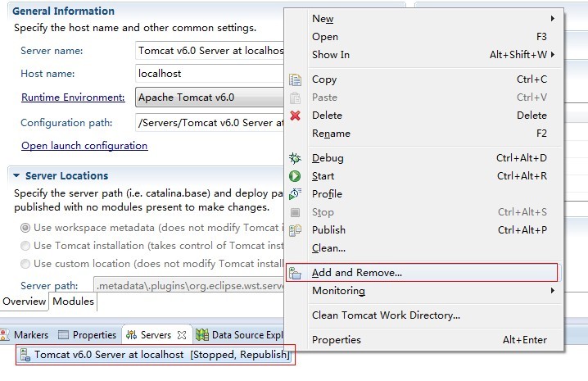Click the Servers view icon
The width and height of the screenshot is (588, 381).
pyautogui.click(x=131, y=335)
